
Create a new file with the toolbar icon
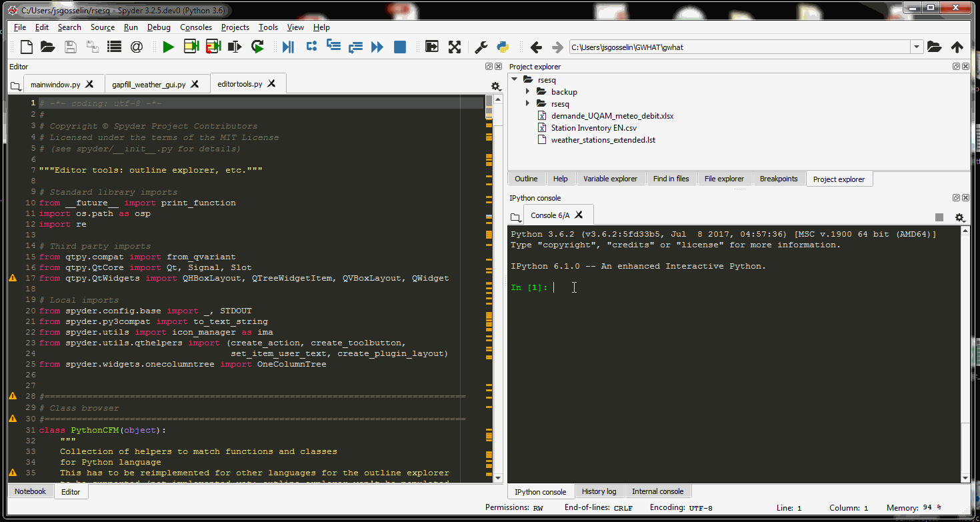(25, 47)
